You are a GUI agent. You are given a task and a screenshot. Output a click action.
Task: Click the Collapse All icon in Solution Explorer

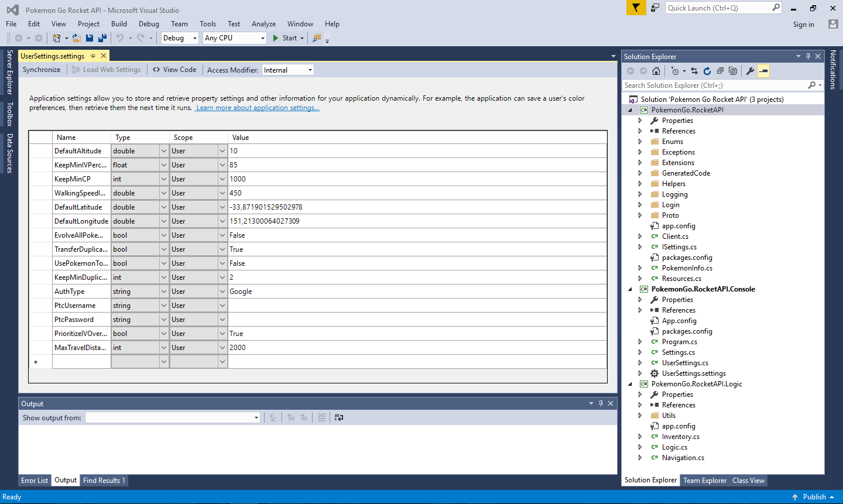point(720,71)
